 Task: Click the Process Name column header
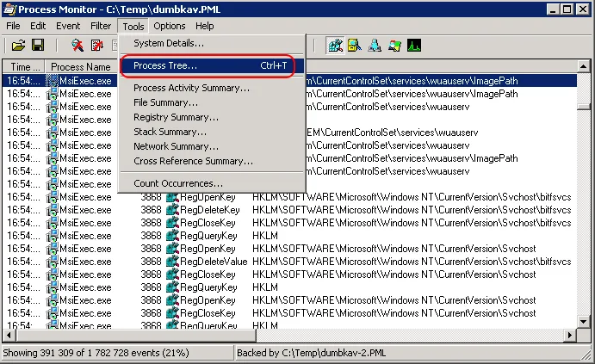click(81, 66)
